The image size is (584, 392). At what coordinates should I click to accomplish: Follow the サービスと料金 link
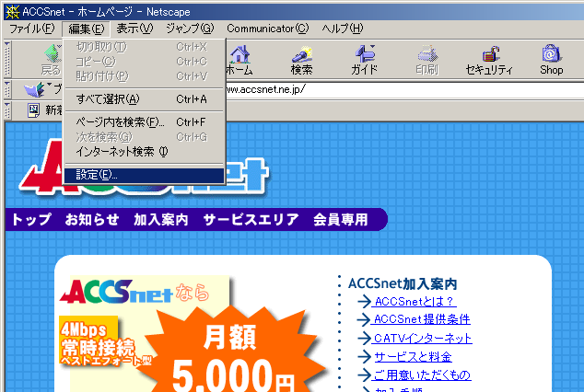pos(413,357)
